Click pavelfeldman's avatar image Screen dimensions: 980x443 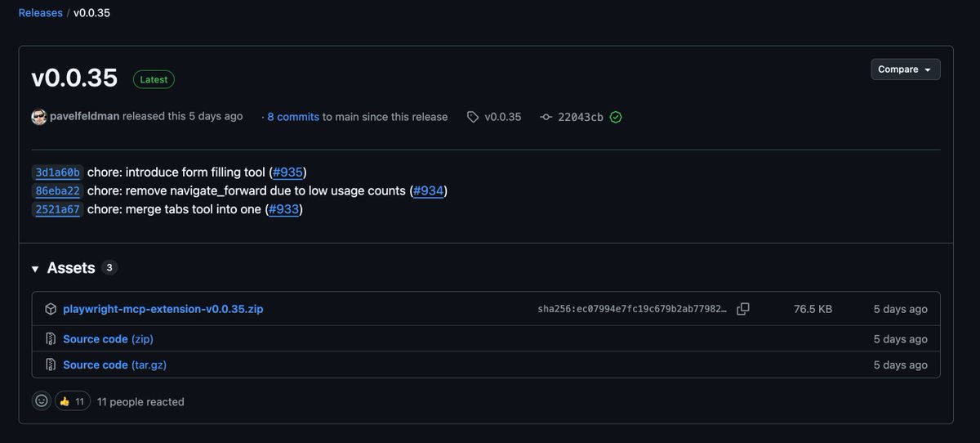pyautogui.click(x=38, y=117)
